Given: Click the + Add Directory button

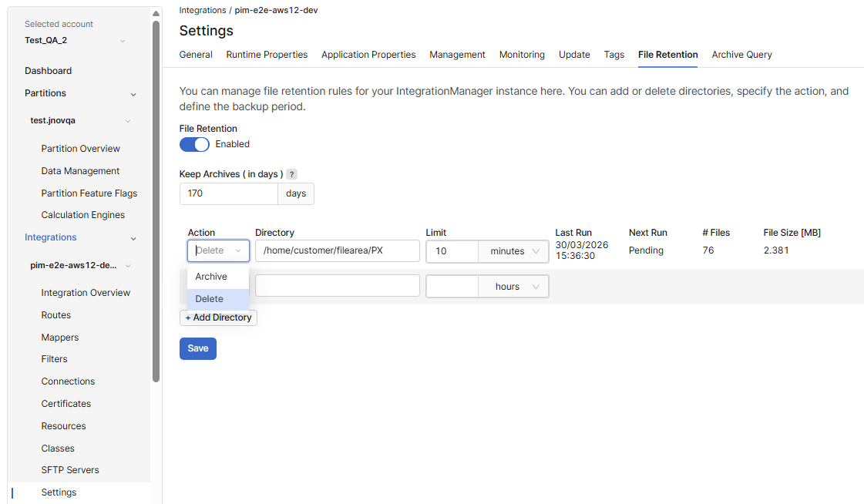Looking at the screenshot, I should click(x=218, y=318).
